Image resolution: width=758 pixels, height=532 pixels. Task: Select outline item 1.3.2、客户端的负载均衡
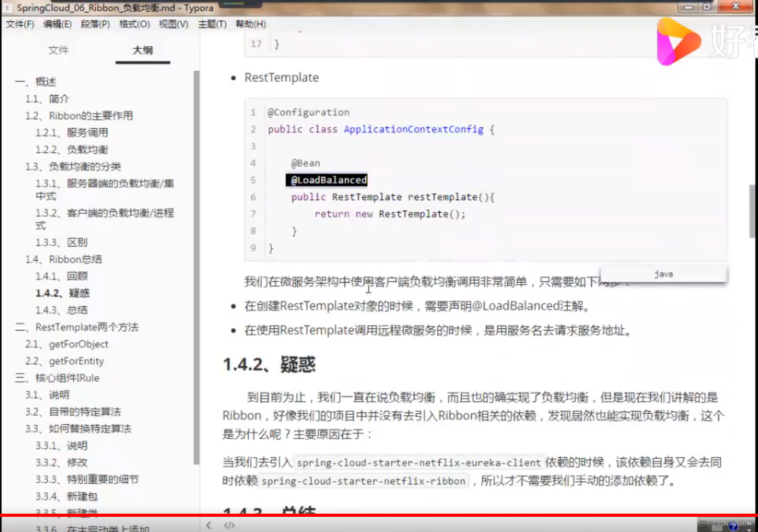click(x=105, y=219)
